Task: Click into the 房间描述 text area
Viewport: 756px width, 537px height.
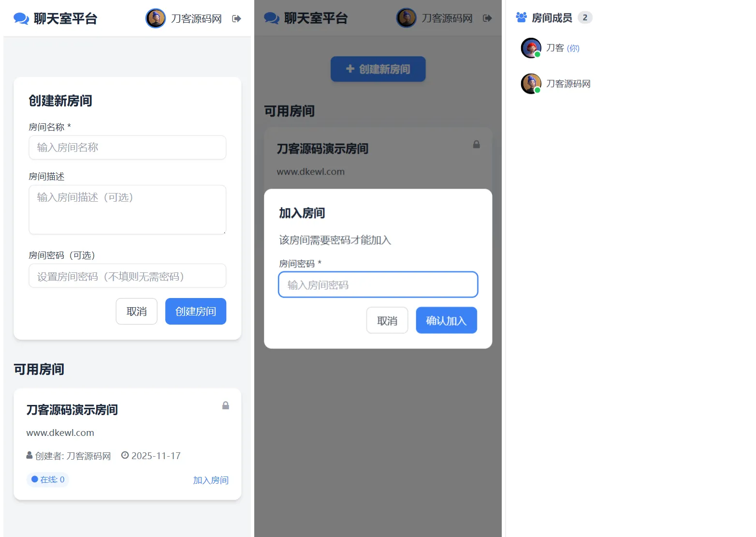Action: pos(128,209)
